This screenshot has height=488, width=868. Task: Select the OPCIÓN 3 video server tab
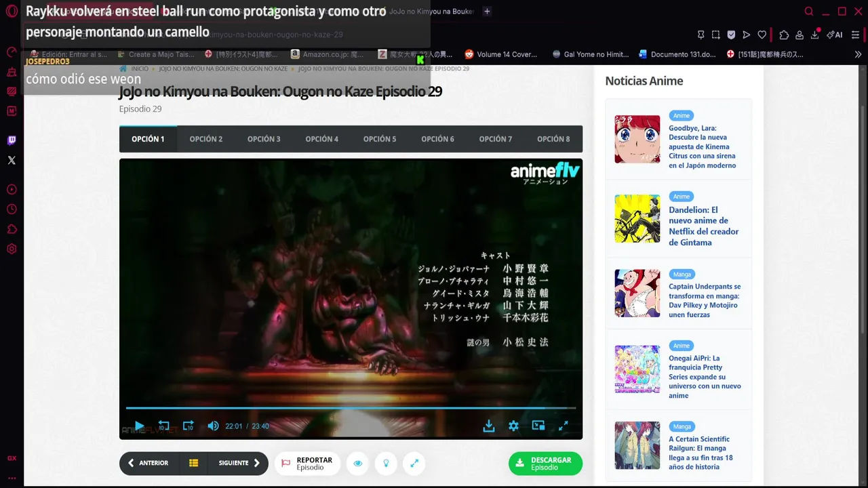click(264, 139)
